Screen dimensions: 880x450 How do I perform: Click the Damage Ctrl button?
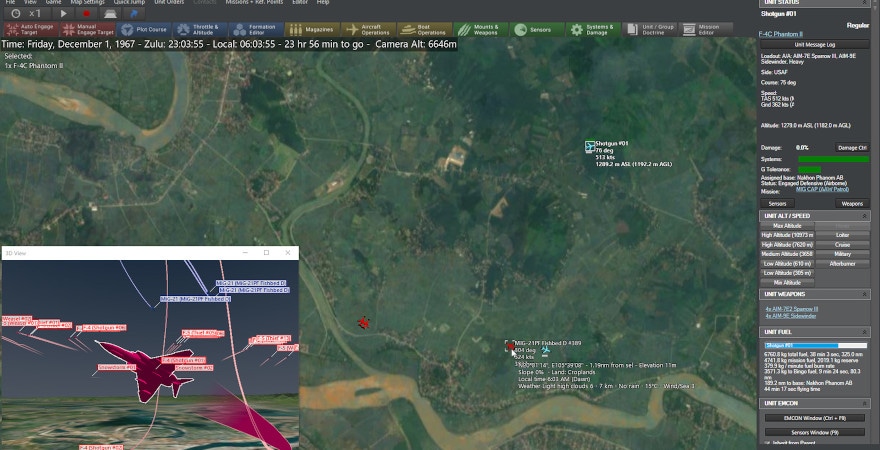click(852, 148)
